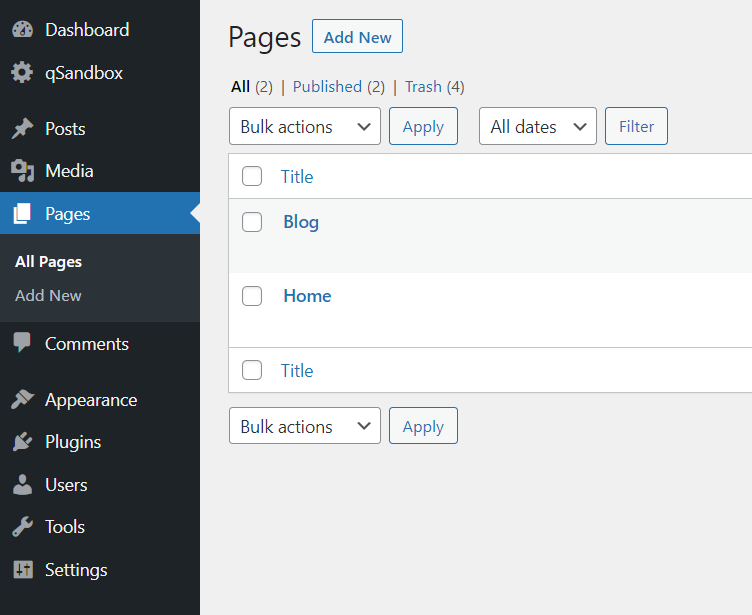Screen dimensions: 752x615
Task: Open the bottom Bulk actions dropdown
Action: point(305,426)
